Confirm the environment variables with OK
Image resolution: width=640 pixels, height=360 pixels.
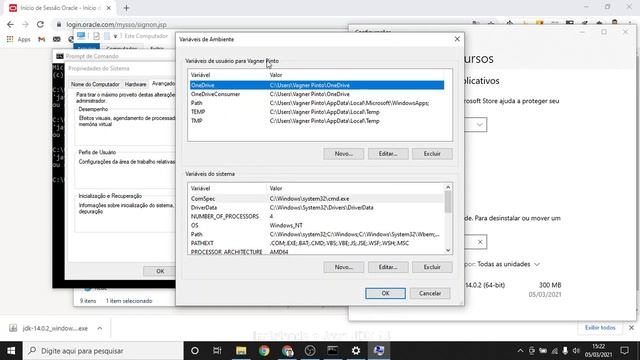pyautogui.click(x=385, y=293)
